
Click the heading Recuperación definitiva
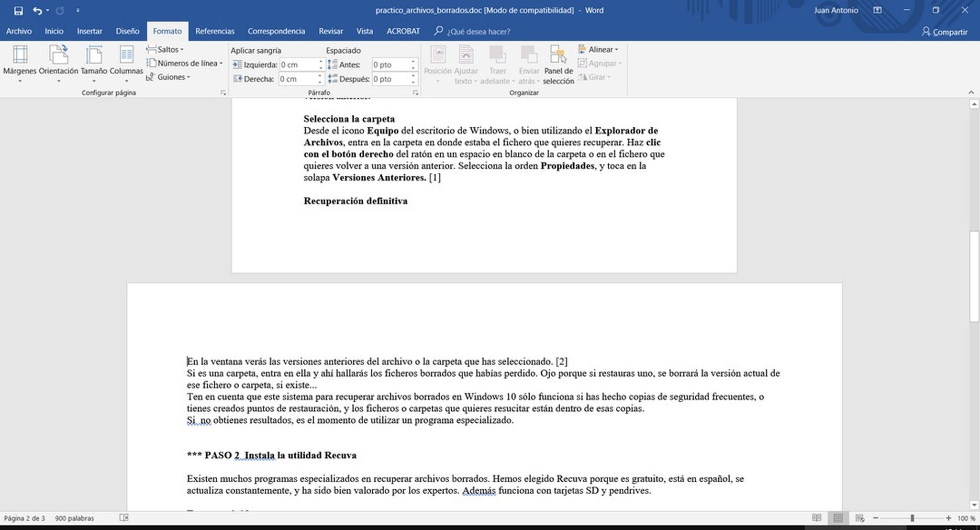coord(356,201)
